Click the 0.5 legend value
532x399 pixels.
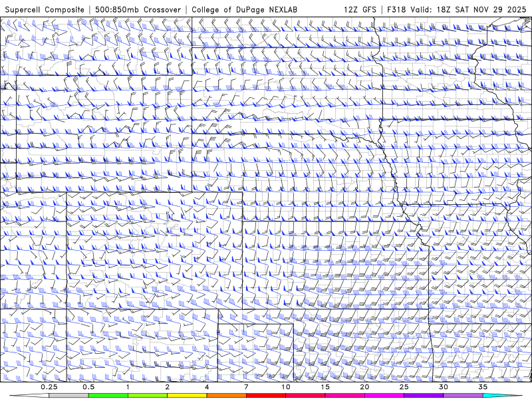(x=88, y=387)
